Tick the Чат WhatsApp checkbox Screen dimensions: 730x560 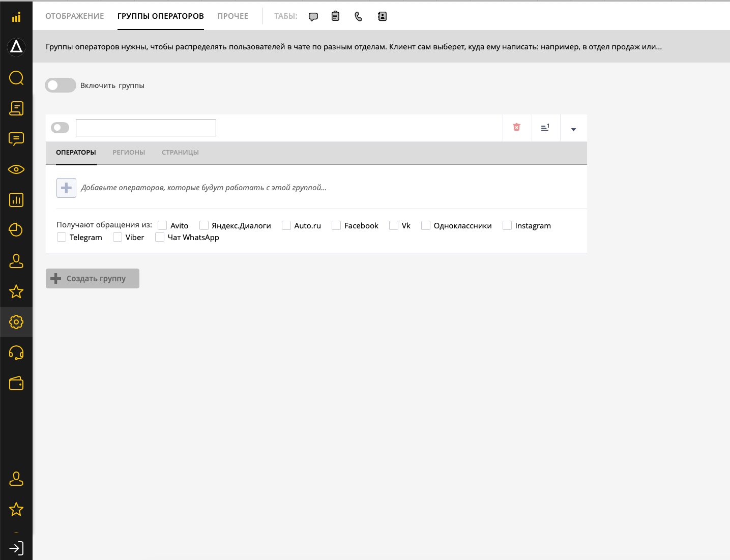point(160,237)
